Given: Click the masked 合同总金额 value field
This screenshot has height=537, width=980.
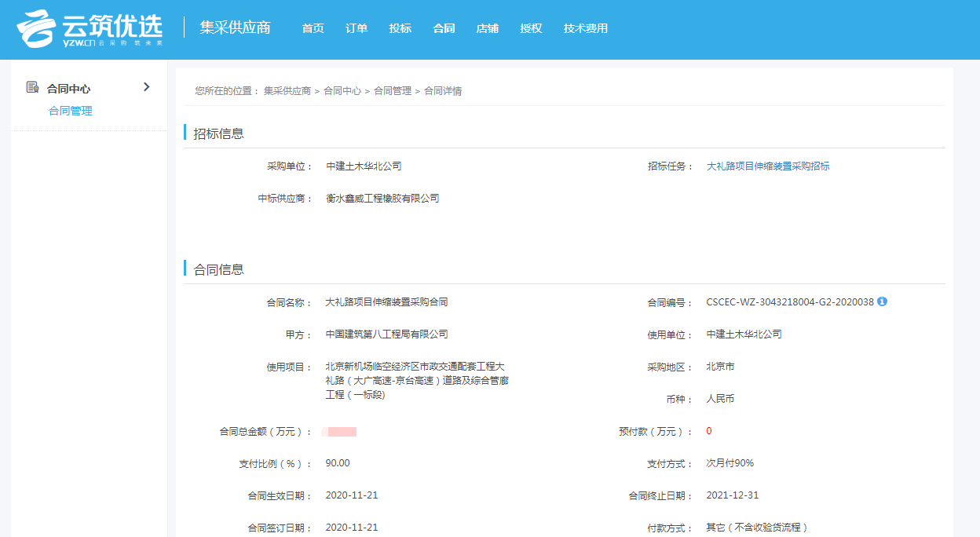Looking at the screenshot, I should (341, 430).
